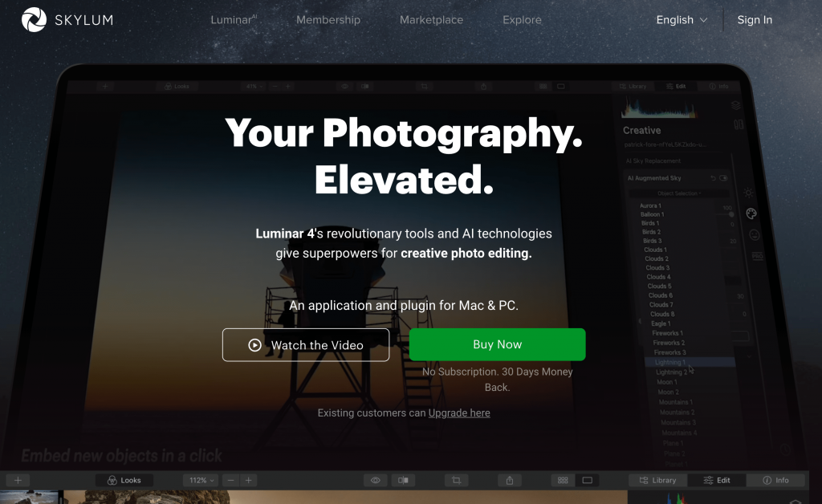
Task: Click the beach thumbnail in the filmstrip
Action: tap(30, 498)
